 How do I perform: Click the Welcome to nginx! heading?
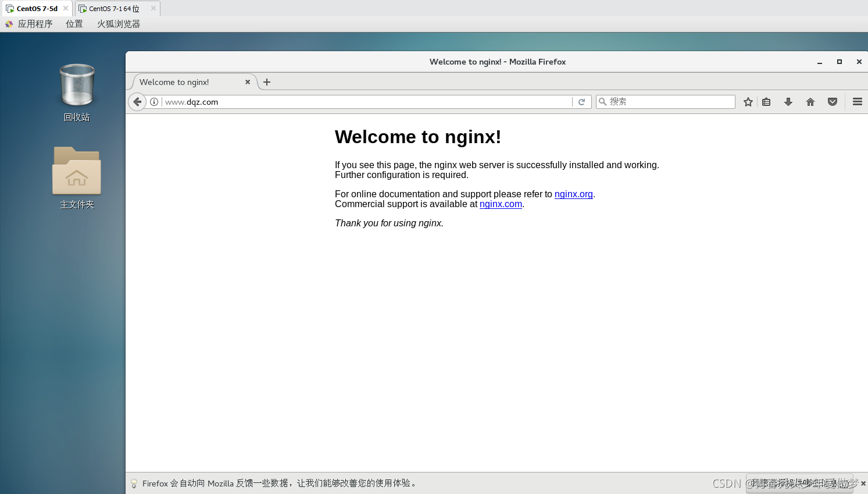tap(418, 137)
